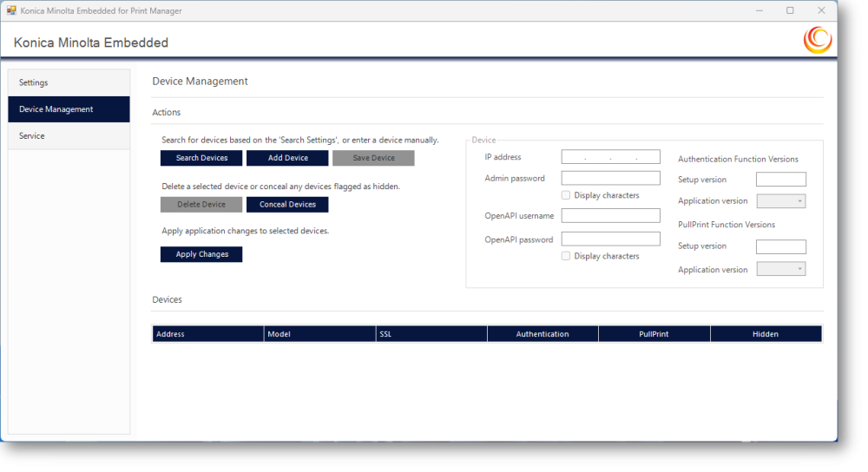868x472 pixels.
Task: Click the Conceal Devices button
Action: coord(287,204)
